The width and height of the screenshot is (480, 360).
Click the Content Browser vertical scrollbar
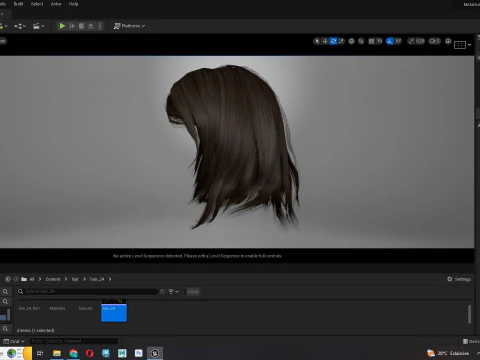coord(469,314)
